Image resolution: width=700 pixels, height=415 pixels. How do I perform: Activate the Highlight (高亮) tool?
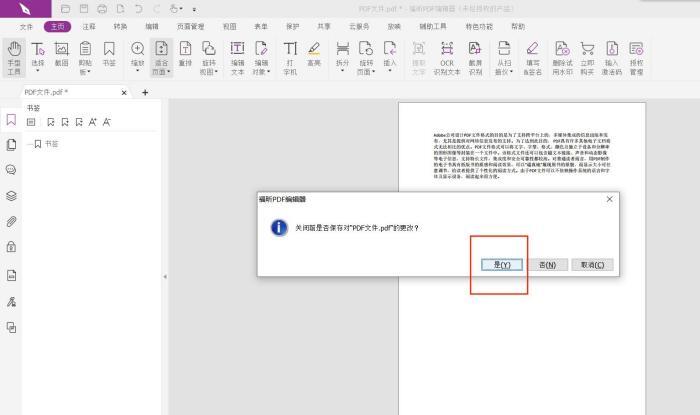[314, 54]
